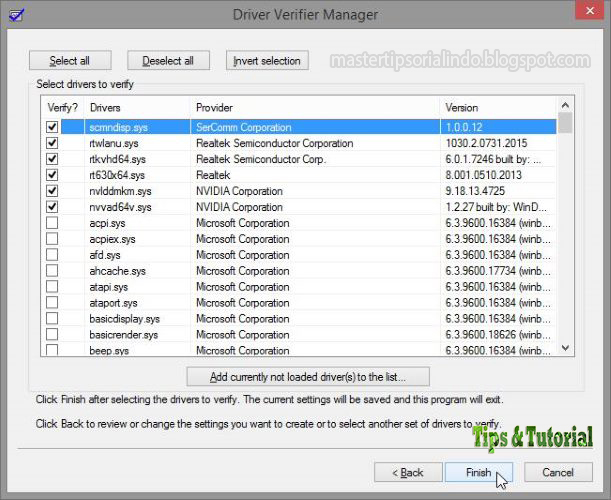The width and height of the screenshot is (611, 500).
Task: Enable verification for atapi.sys
Action: (52, 287)
